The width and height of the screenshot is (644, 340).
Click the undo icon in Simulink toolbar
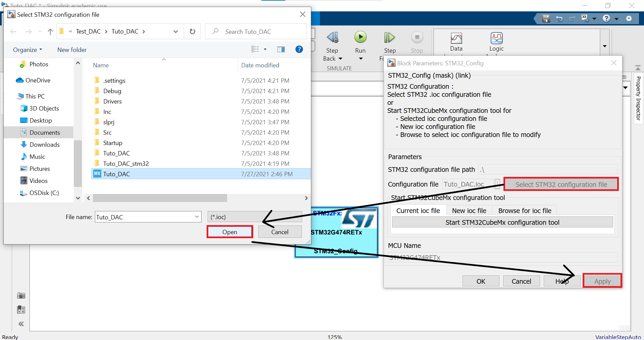559,19
